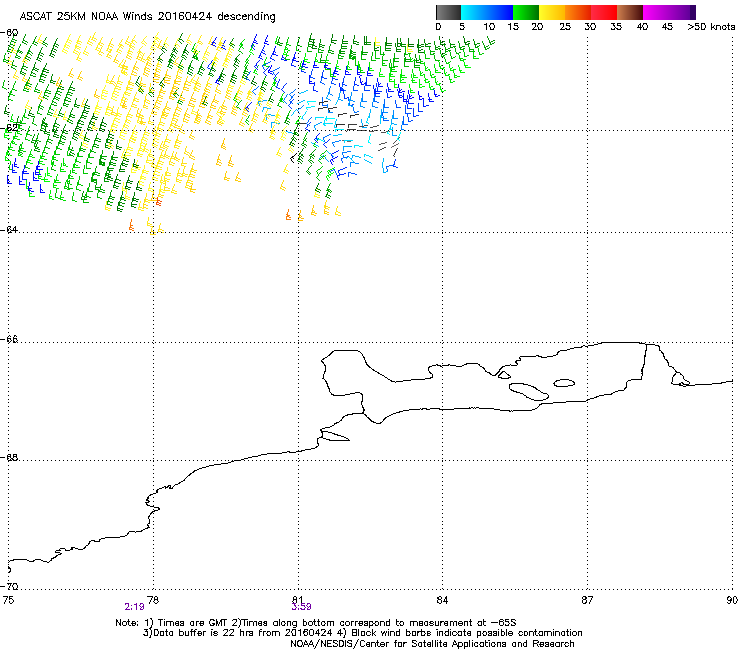
Task: Click the longitude label '90'
Action: pos(732,600)
